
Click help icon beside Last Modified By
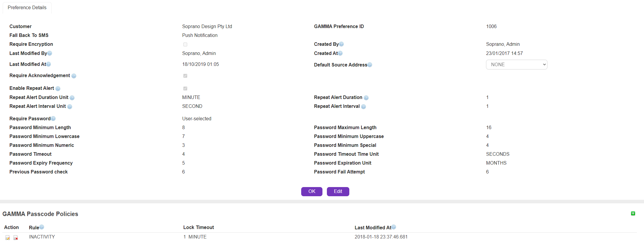(x=50, y=53)
